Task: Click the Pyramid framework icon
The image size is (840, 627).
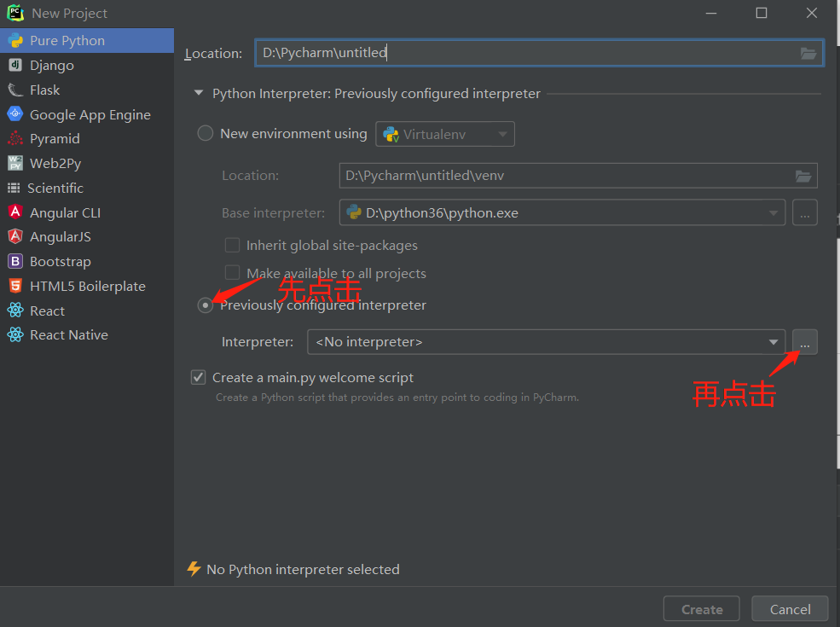Action: 15,138
